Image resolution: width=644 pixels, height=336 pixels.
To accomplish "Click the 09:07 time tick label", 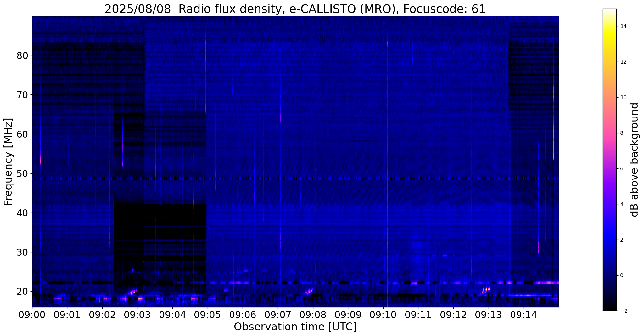I will (277, 315).
